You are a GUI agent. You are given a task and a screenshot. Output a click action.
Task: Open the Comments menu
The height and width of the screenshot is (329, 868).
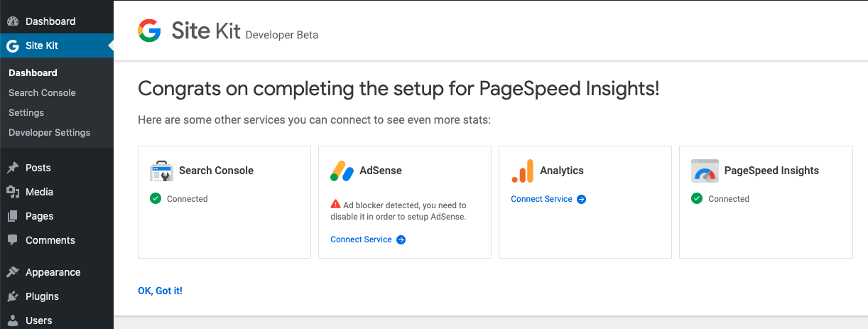(x=57, y=240)
